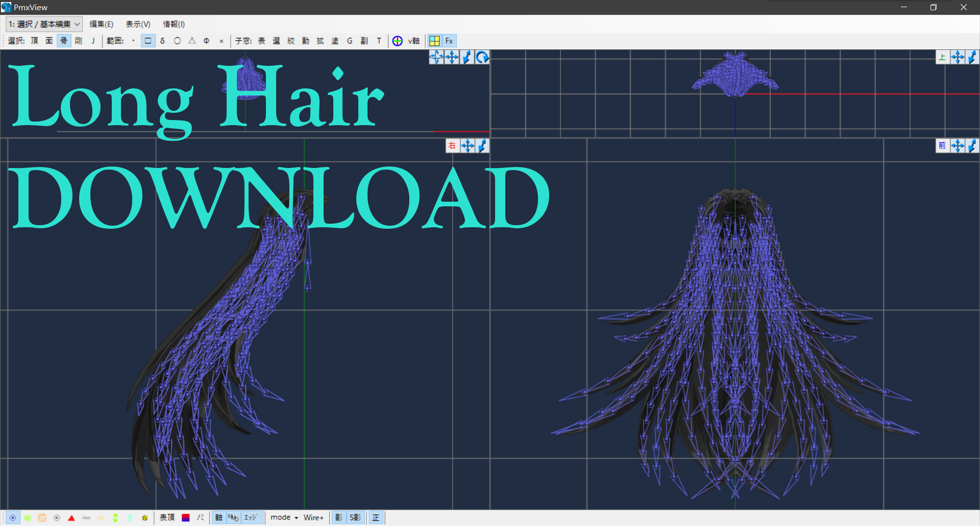Open the transform (動) subwindow
The height and width of the screenshot is (526, 980).
[305, 41]
